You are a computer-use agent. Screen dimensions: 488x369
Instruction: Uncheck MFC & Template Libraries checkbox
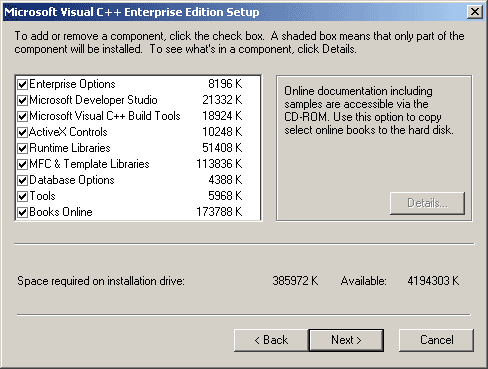22,164
